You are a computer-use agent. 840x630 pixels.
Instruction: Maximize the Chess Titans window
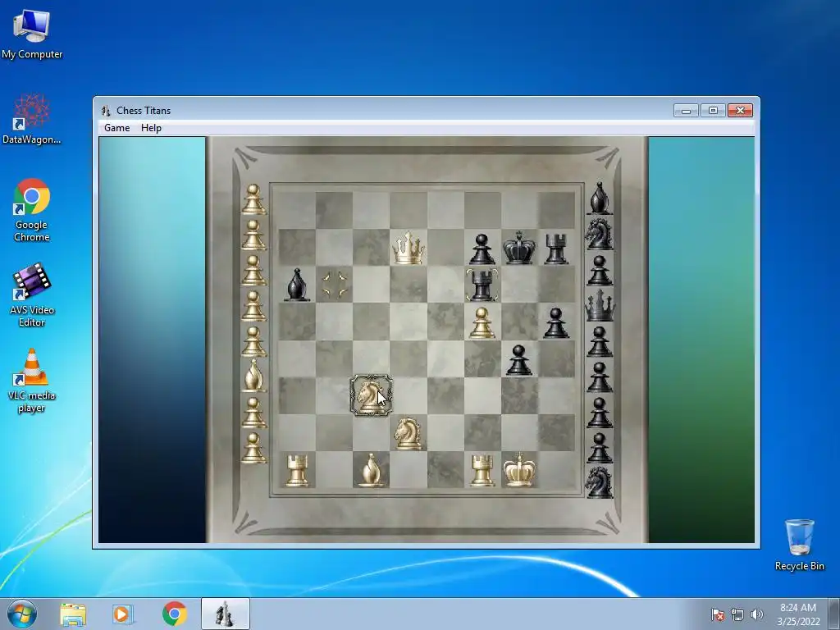point(713,111)
